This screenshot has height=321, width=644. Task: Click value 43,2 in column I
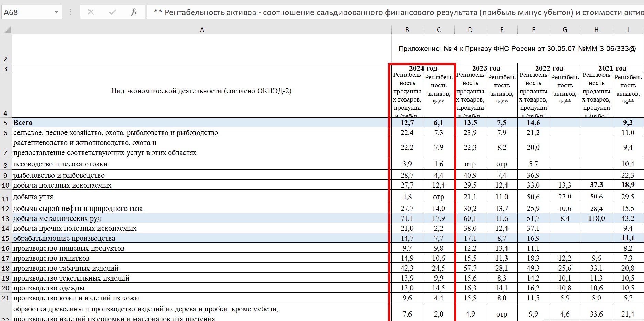(628, 218)
